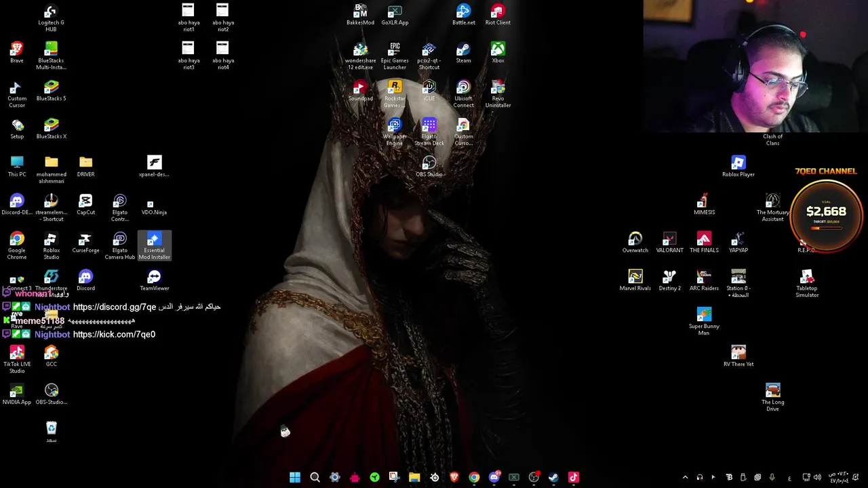
Task: Select the VDO.Ninja desktop shortcut
Action: tap(154, 208)
